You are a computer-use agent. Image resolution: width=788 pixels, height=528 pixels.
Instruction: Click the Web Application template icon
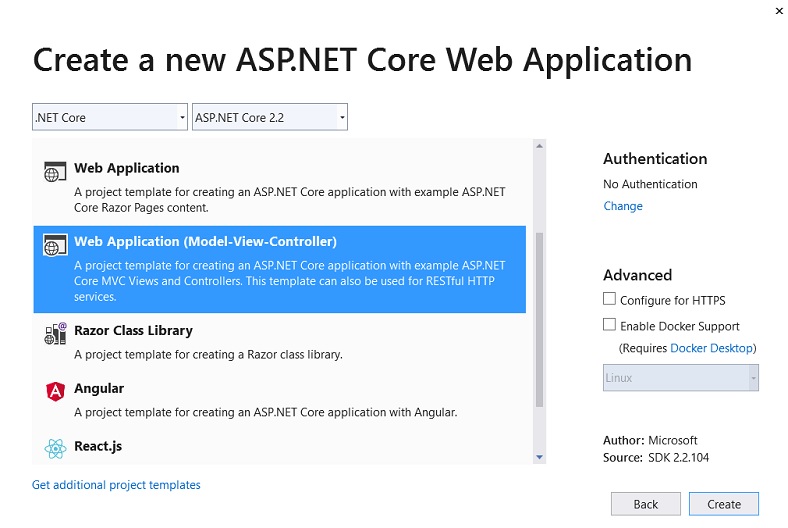(55, 172)
